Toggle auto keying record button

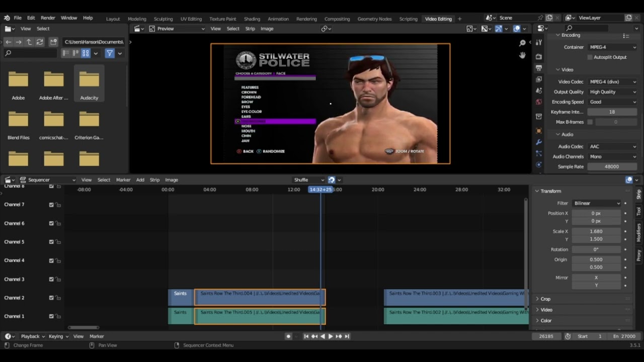288,336
